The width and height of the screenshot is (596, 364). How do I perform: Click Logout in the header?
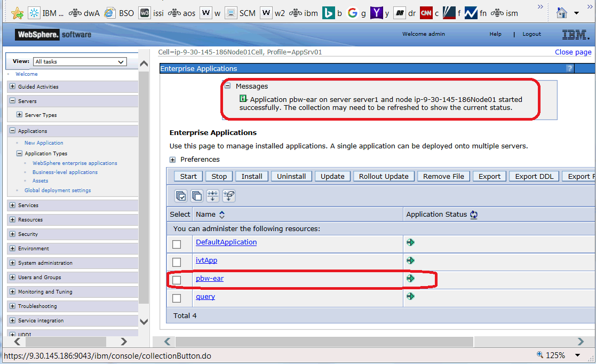(531, 34)
